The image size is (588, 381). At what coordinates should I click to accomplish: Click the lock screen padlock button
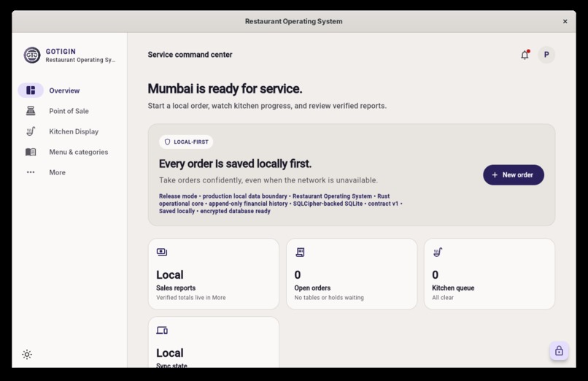point(559,350)
